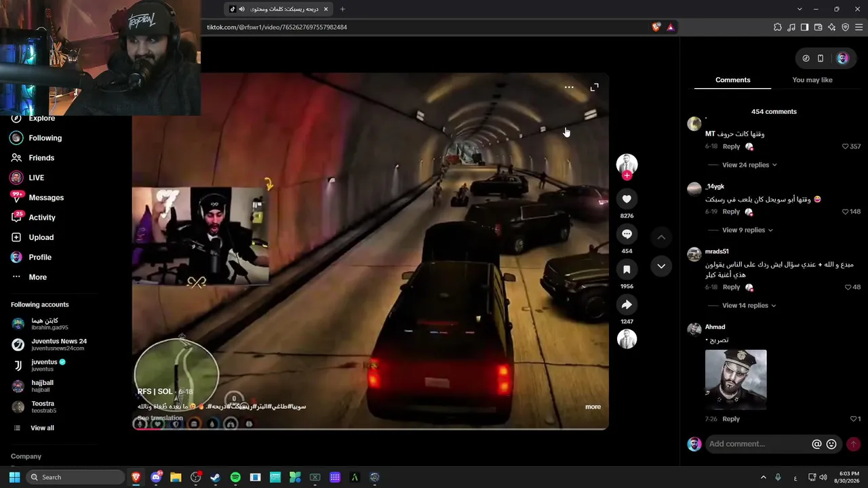Image resolution: width=868 pixels, height=488 pixels.
Task: Show hidden system tray icons chevron
Action: coord(763,477)
